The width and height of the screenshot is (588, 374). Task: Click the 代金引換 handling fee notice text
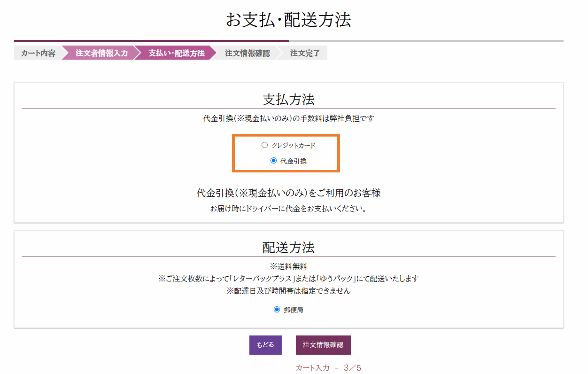coord(289,119)
